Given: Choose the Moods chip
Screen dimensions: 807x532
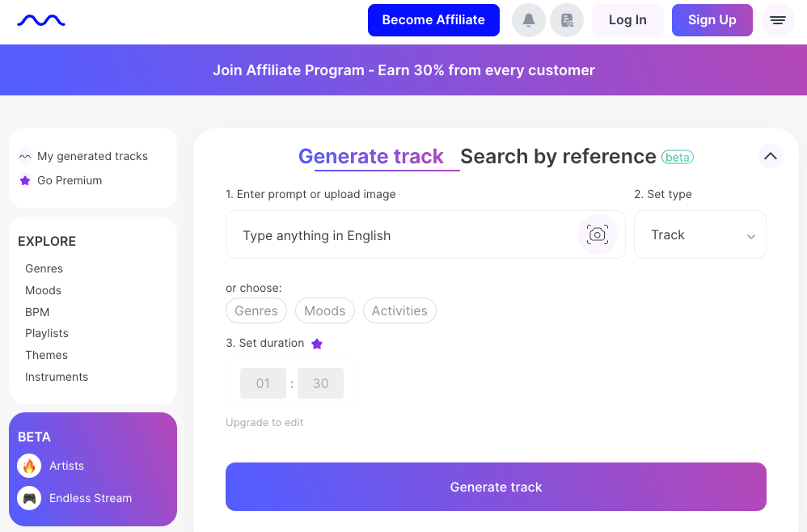Looking at the screenshot, I should [x=325, y=310].
